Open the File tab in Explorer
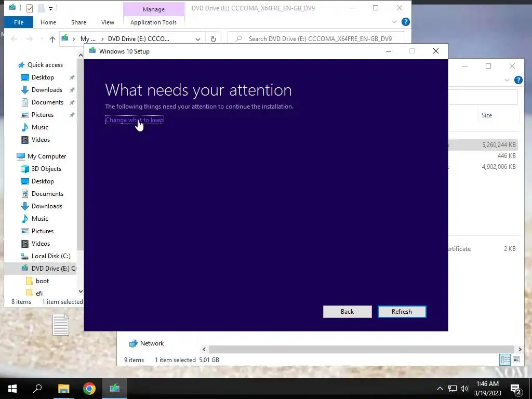 pyautogui.click(x=19, y=22)
